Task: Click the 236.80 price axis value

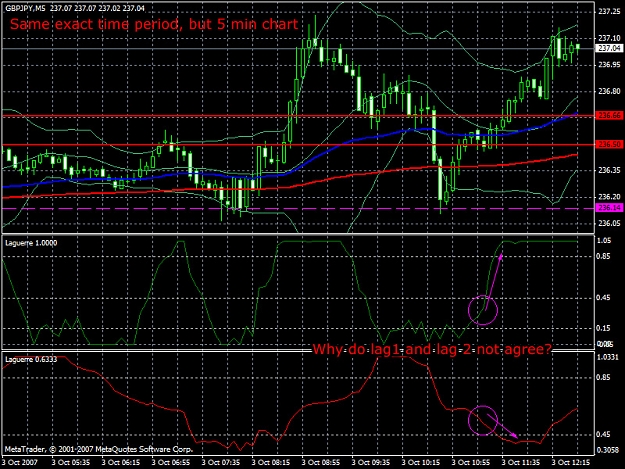Action: click(609, 91)
